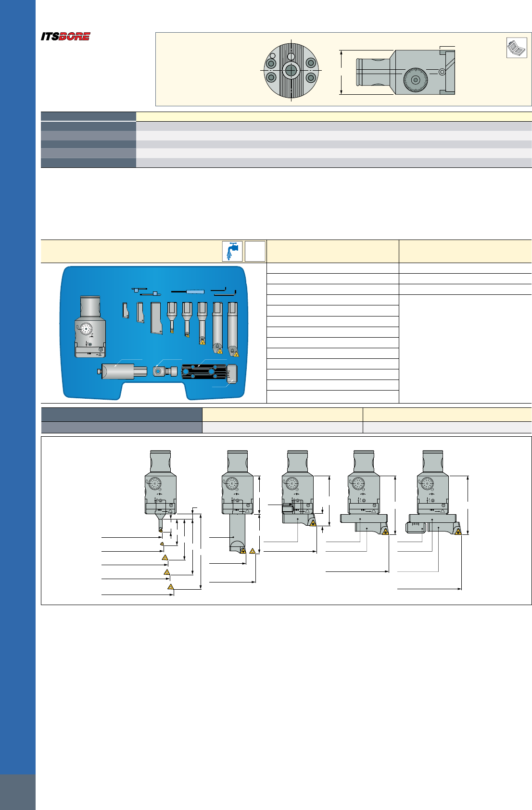Click the round front-view boring head drawing
The height and width of the screenshot is (810, 532).
coord(291,71)
